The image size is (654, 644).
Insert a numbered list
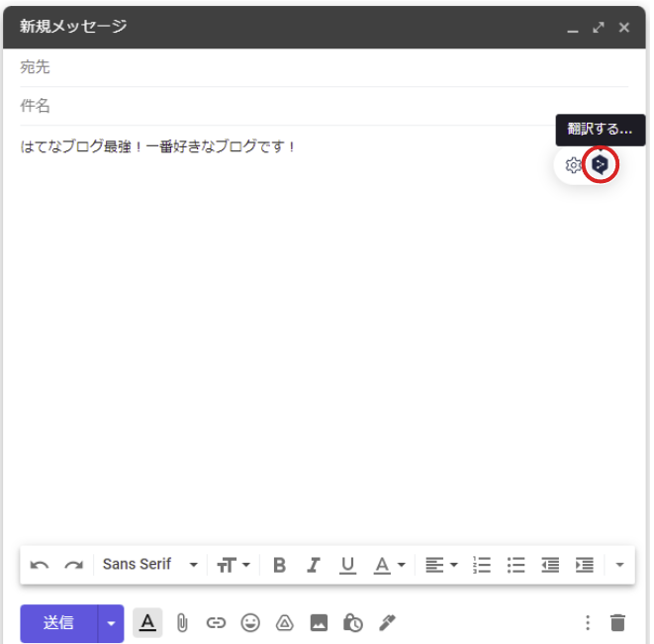click(482, 565)
